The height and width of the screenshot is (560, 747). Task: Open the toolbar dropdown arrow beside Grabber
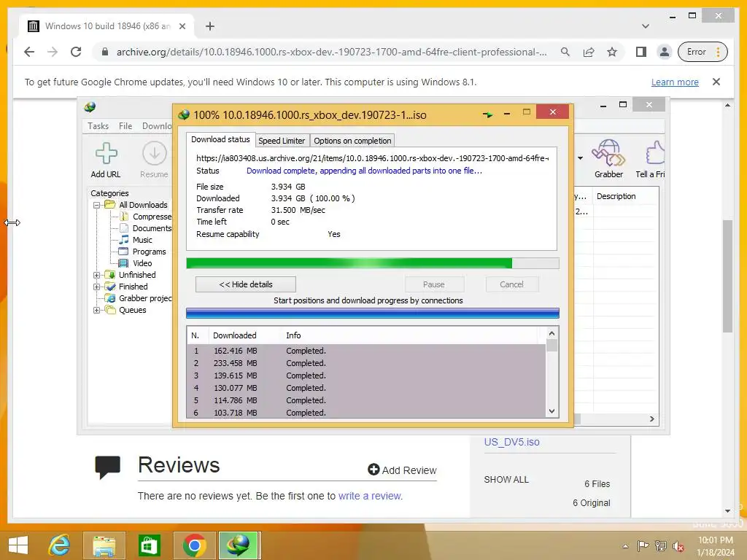tap(580, 158)
